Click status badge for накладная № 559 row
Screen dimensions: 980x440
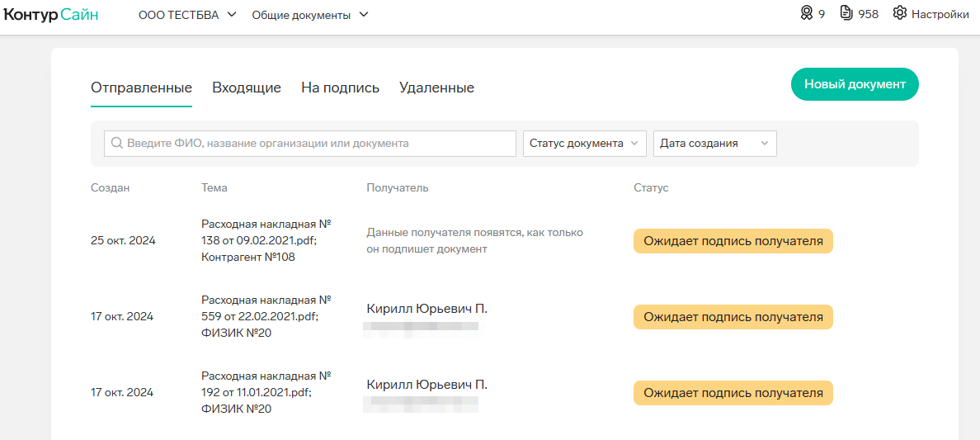pos(733,317)
